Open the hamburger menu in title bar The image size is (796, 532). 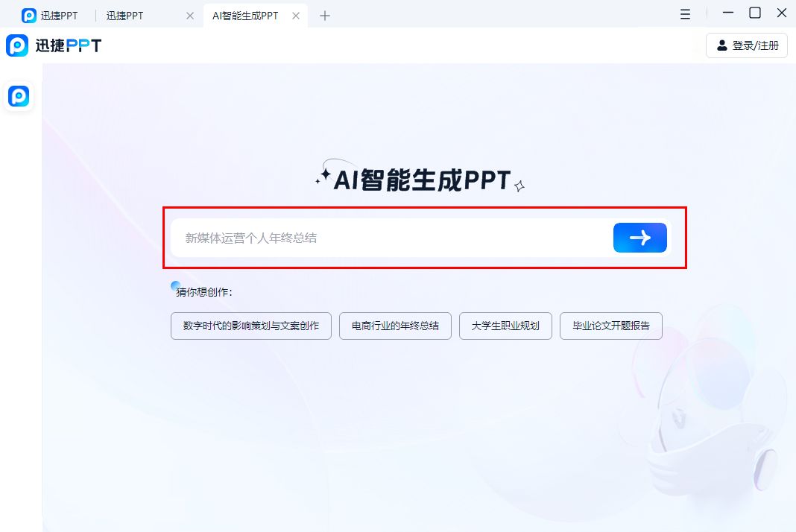[685, 14]
